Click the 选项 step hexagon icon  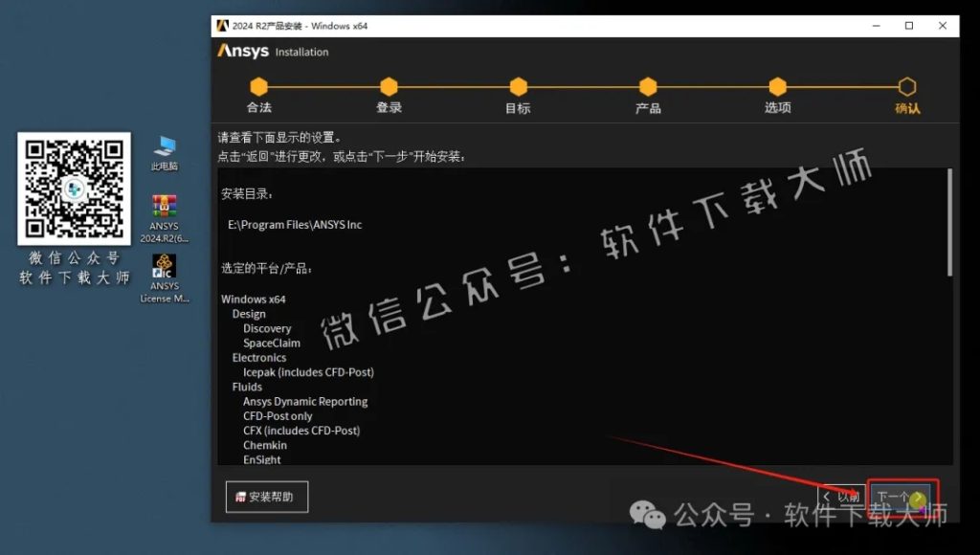pos(777,84)
